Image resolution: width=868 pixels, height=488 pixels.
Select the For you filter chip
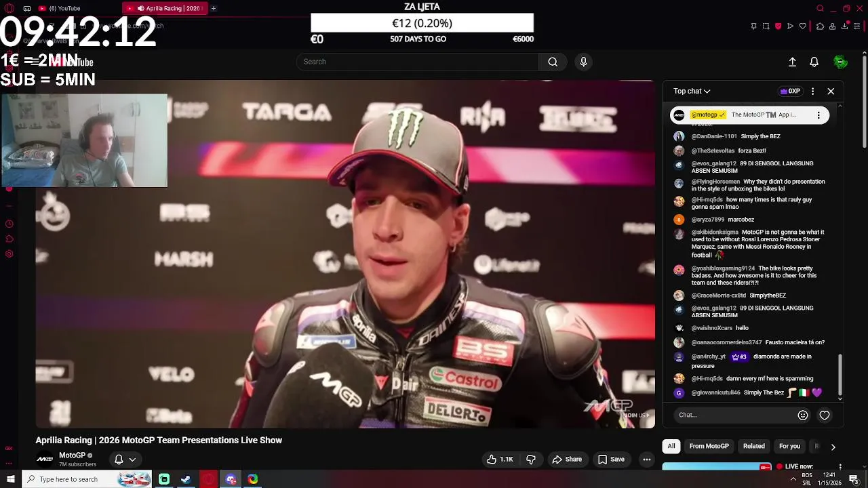pyautogui.click(x=789, y=446)
